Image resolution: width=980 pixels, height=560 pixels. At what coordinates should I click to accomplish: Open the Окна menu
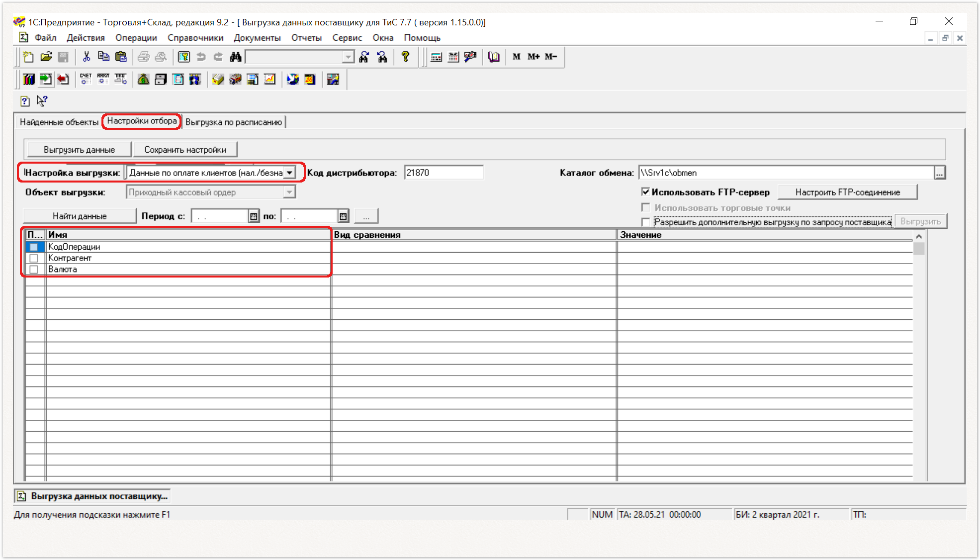[383, 38]
